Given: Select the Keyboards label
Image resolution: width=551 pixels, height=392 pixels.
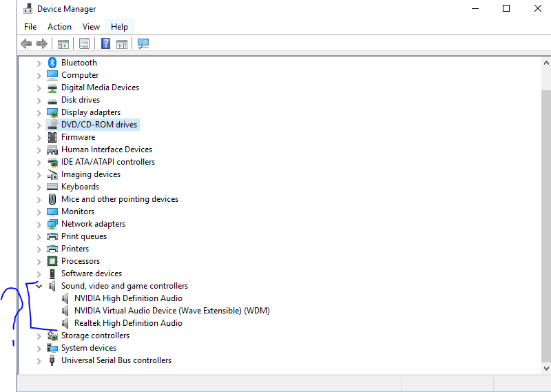Looking at the screenshot, I should coord(80,187).
